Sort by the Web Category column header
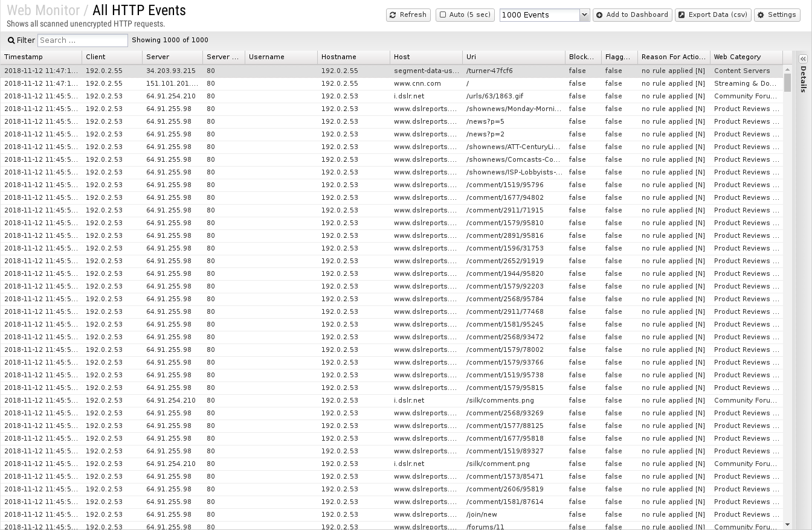This screenshot has height=530, width=812. click(x=747, y=57)
